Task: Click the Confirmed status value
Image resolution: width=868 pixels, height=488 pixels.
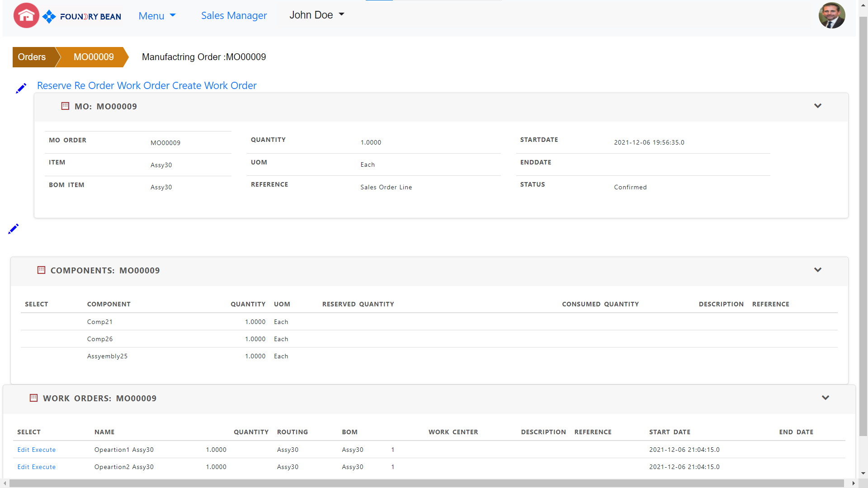Action: pos(630,187)
